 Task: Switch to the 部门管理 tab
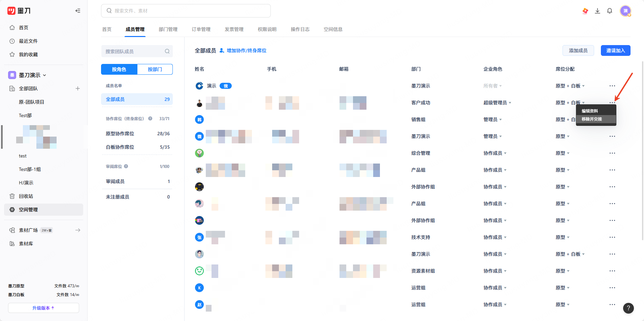coord(168,29)
